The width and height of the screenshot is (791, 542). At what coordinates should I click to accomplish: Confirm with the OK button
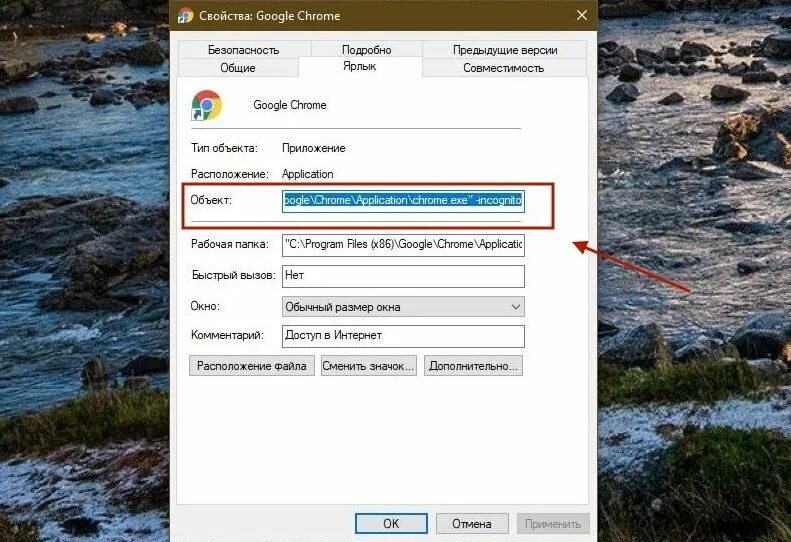[391, 524]
